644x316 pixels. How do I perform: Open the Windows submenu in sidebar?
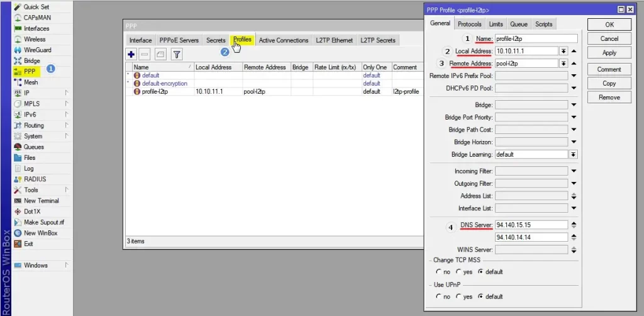tap(36, 265)
